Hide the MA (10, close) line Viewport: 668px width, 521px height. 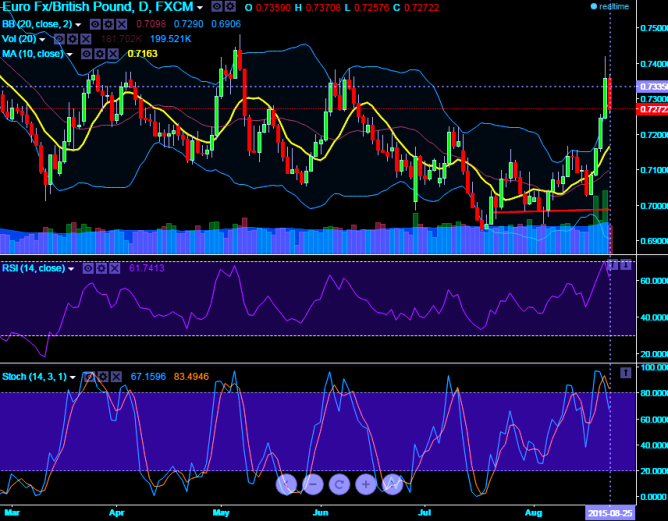86,54
